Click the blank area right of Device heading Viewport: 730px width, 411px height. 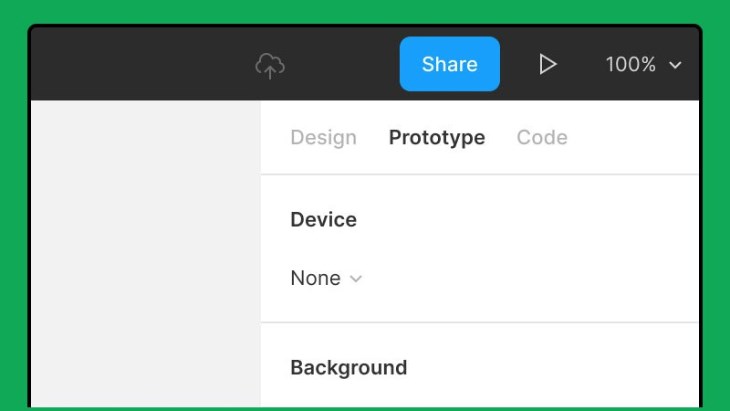pos(526,220)
